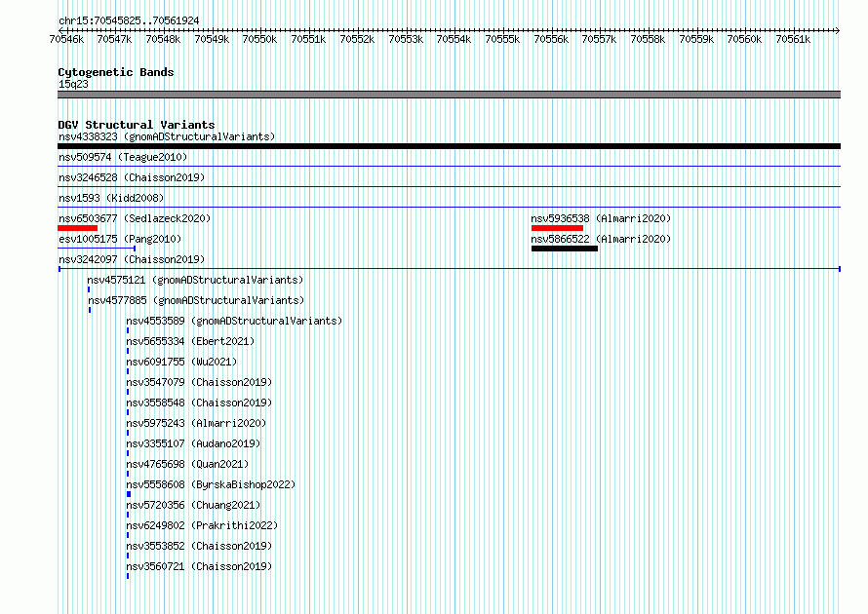Click nsv4577885 gnomAD variant label

point(196,300)
